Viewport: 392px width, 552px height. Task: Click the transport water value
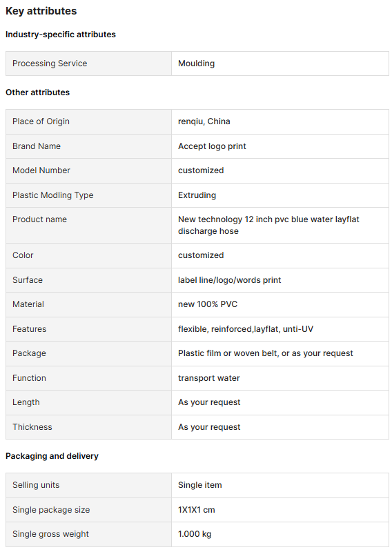click(208, 378)
